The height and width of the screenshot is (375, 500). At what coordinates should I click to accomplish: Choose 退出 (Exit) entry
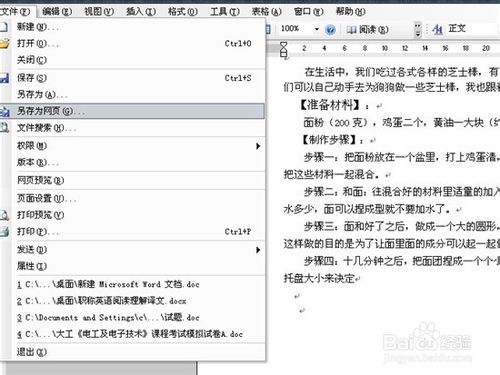pyautogui.click(x=133, y=352)
